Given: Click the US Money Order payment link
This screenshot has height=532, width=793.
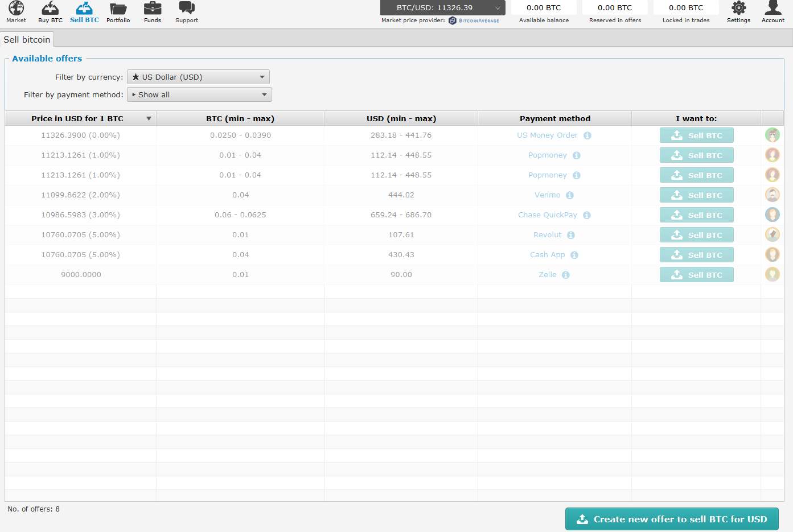Looking at the screenshot, I should pyautogui.click(x=547, y=135).
